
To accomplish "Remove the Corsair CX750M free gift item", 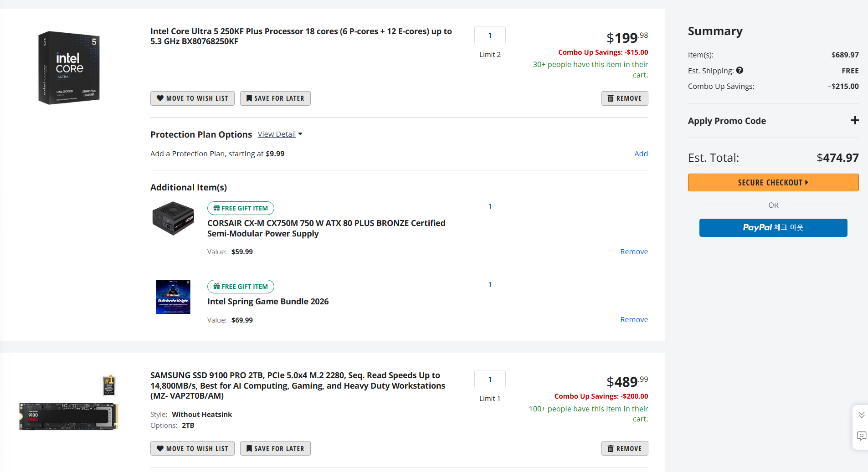I will (x=634, y=251).
